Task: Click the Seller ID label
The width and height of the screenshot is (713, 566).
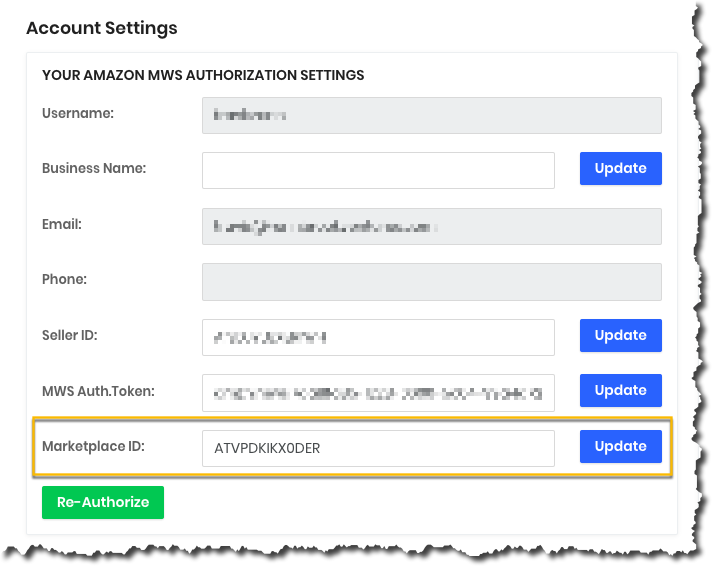Action: [70, 335]
